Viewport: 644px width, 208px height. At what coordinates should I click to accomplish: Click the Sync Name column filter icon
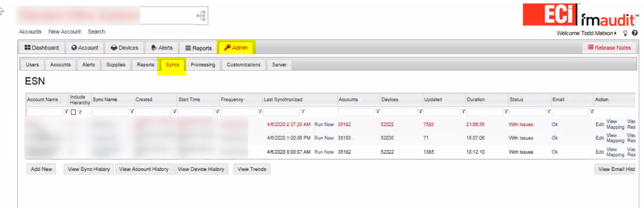132,111
